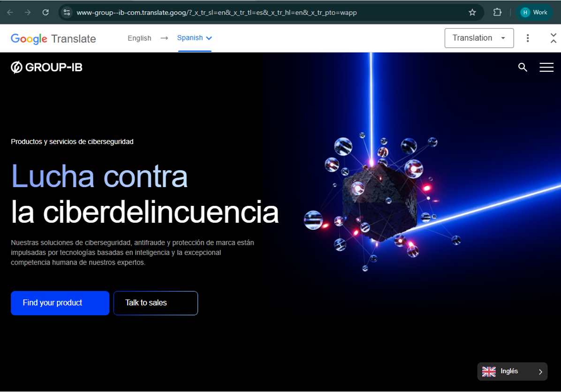Reload the page with refresh icon
The image size is (561, 392).
(45, 13)
